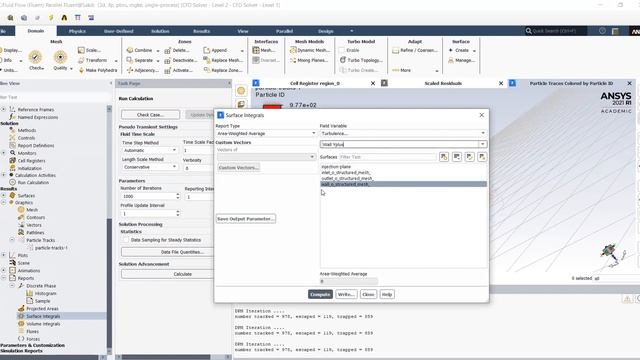The image size is (640, 360).
Task: Enable Data Sampling for Steady Statistics
Action: click(x=126, y=240)
